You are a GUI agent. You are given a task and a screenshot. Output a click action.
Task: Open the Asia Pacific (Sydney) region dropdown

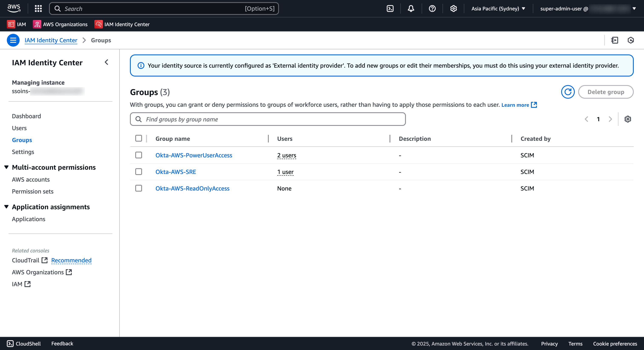pyautogui.click(x=498, y=9)
